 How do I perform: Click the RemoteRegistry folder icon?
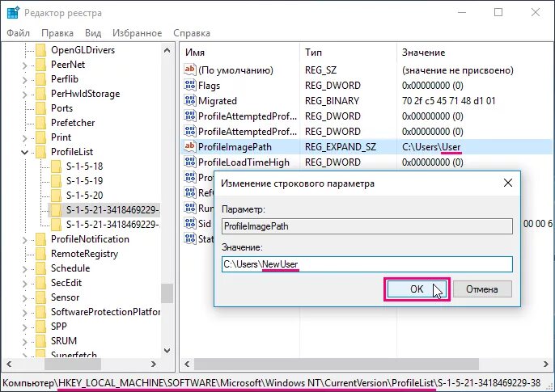coord(41,254)
